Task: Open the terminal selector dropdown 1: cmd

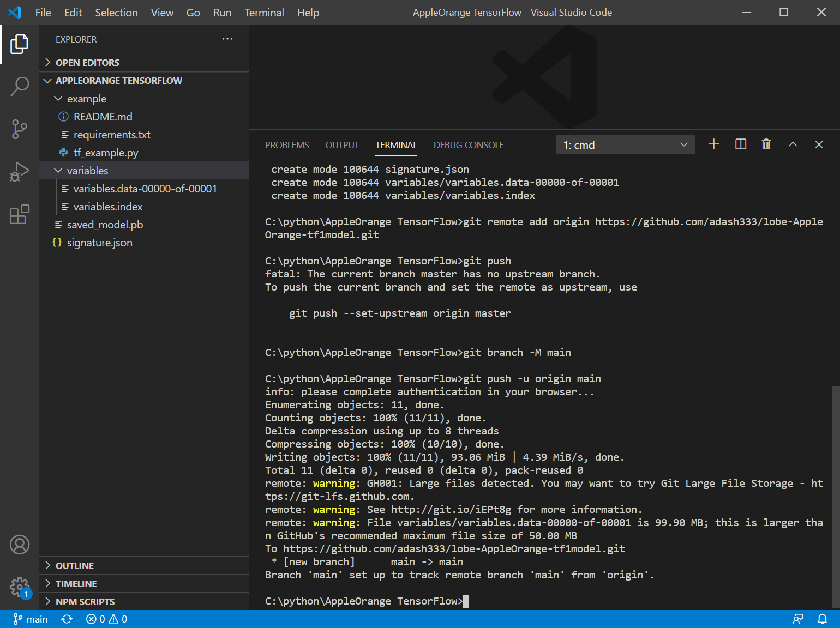Action: click(x=625, y=144)
